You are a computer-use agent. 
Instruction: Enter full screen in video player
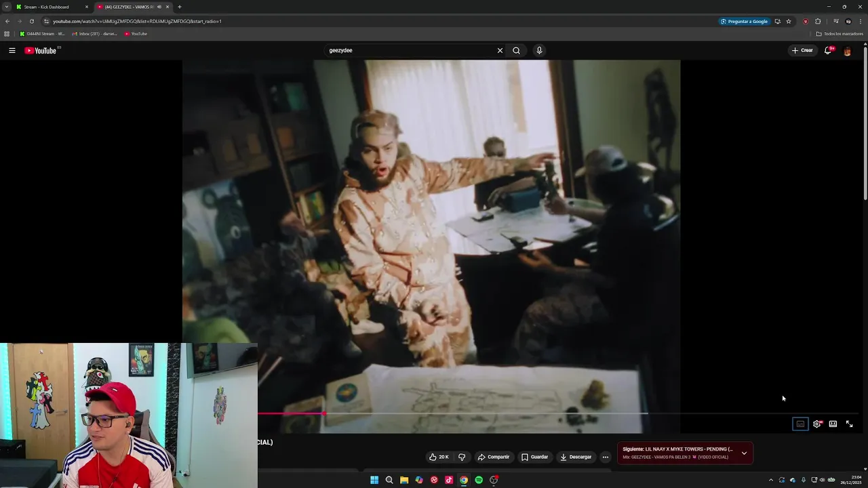tap(849, 424)
